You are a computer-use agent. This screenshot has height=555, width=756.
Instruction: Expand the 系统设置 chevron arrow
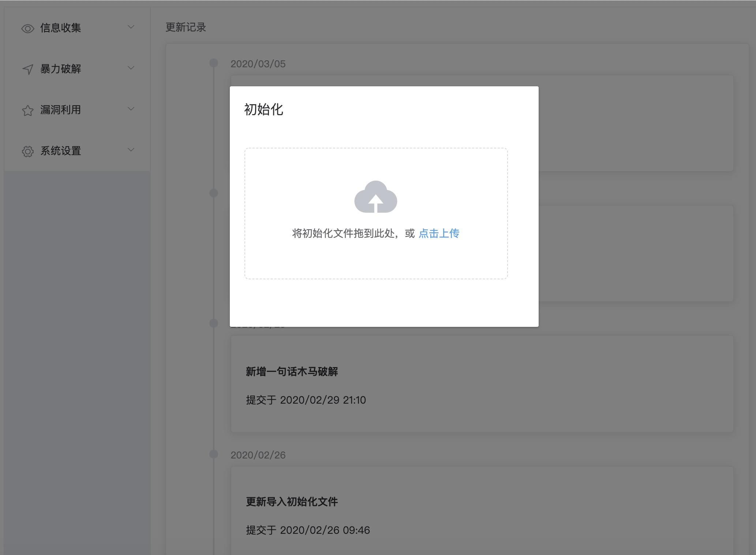[131, 150]
